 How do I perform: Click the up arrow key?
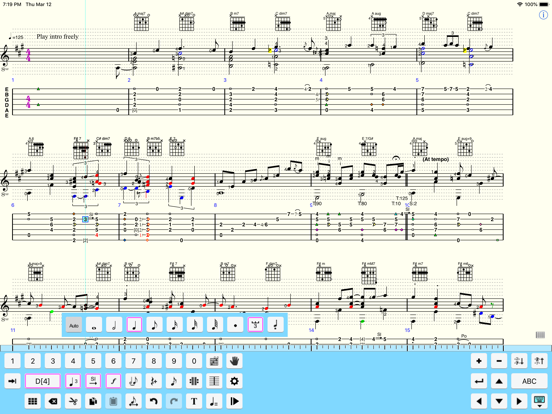(x=499, y=381)
